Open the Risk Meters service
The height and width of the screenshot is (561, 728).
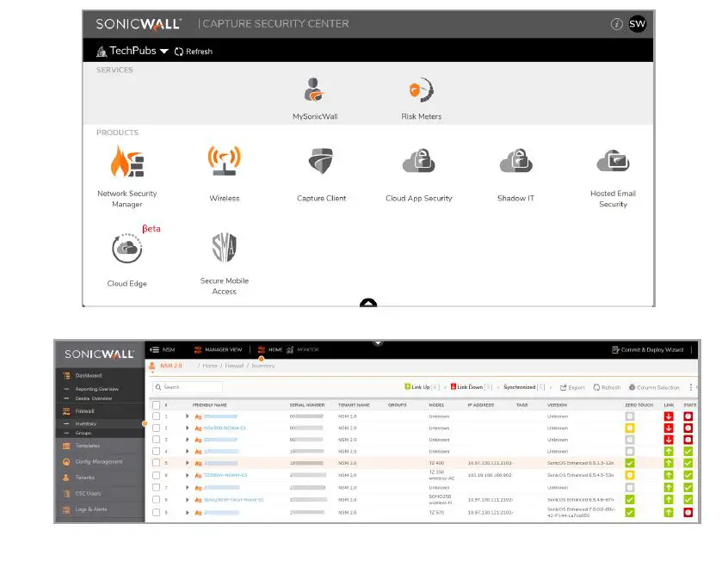[421, 90]
